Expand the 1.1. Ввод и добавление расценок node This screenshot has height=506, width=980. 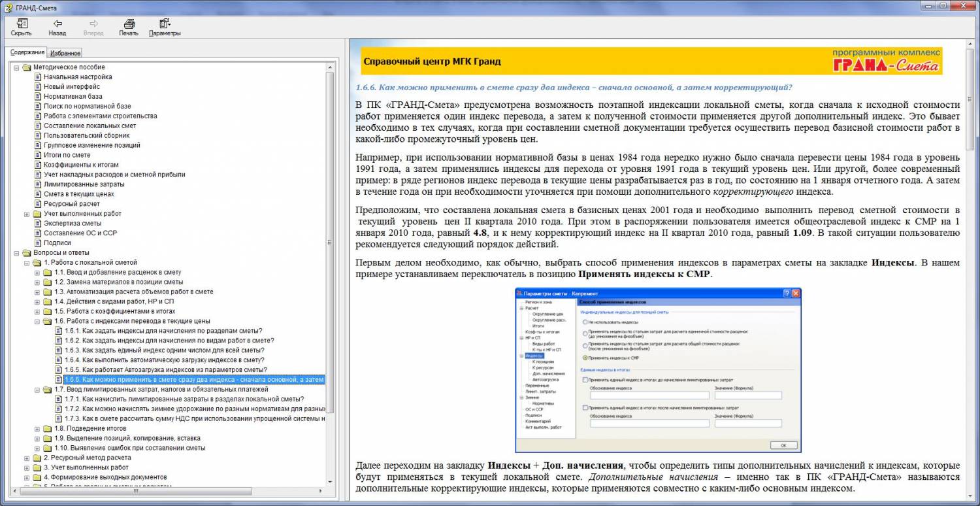[37, 273]
